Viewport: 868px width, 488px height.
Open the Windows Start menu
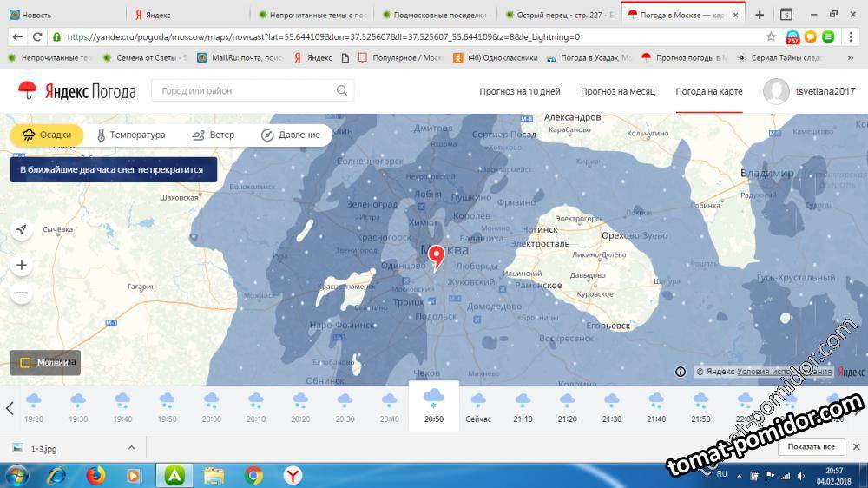(x=15, y=475)
